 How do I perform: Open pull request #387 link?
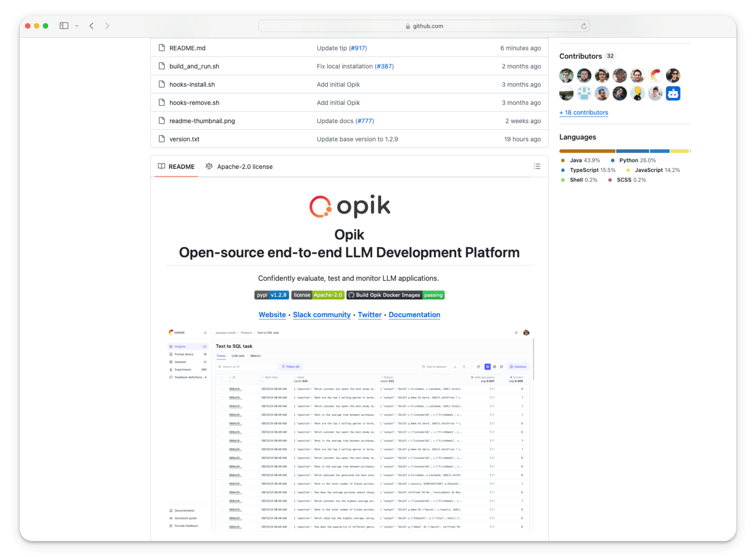(384, 66)
